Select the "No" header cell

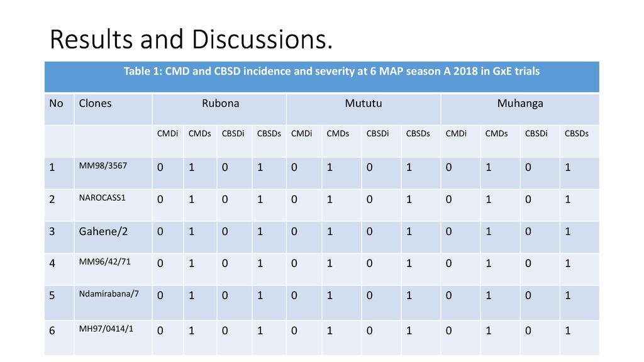pyautogui.click(x=56, y=104)
